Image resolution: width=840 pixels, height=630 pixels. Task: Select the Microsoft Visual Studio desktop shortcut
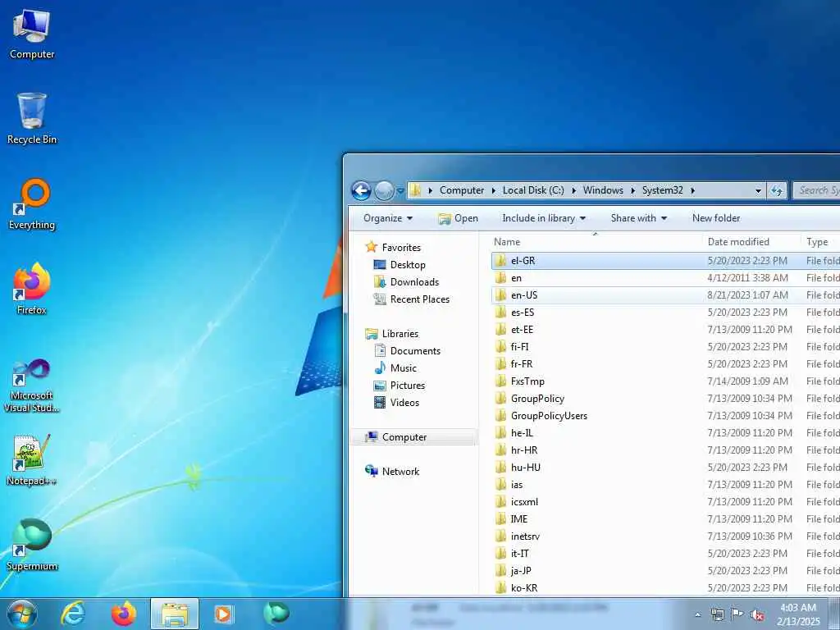click(x=32, y=386)
